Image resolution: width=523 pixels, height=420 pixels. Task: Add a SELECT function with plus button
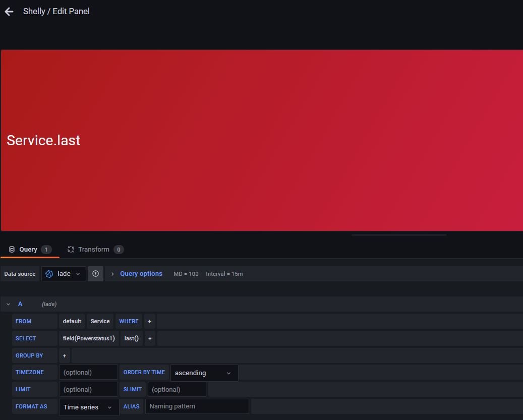coord(150,338)
